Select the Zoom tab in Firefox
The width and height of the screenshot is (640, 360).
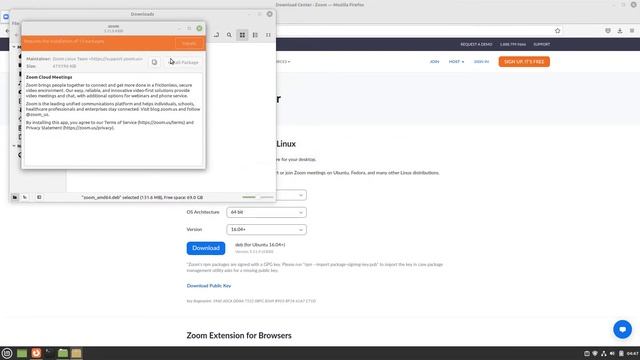(x=6, y=17)
